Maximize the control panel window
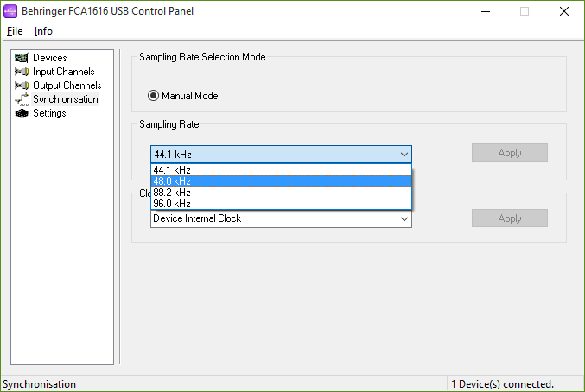The height and width of the screenshot is (392, 585). coord(524,11)
